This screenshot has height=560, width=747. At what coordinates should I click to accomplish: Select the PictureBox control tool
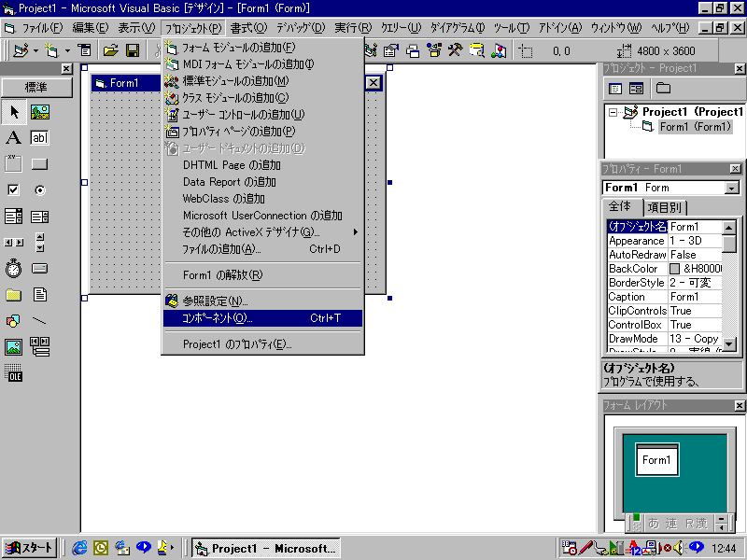tap(40, 112)
